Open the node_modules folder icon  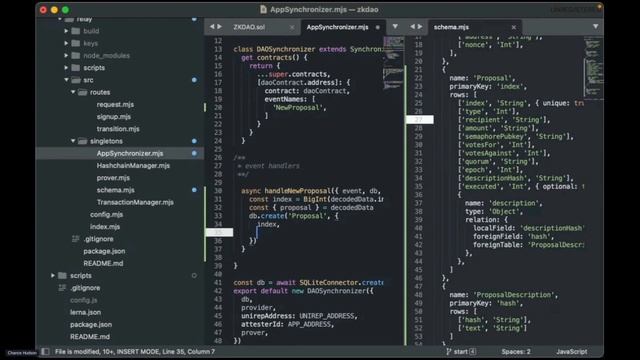[76, 56]
